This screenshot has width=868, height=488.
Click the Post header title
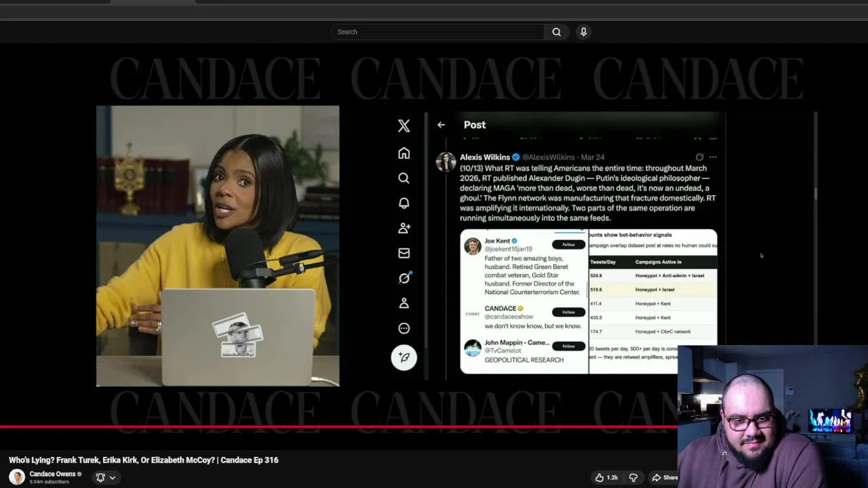coord(475,125)
